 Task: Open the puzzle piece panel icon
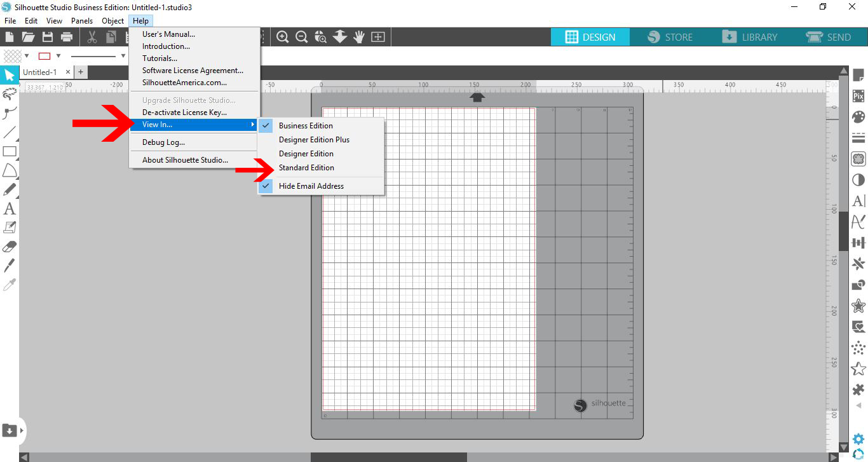tap(858, 389)
